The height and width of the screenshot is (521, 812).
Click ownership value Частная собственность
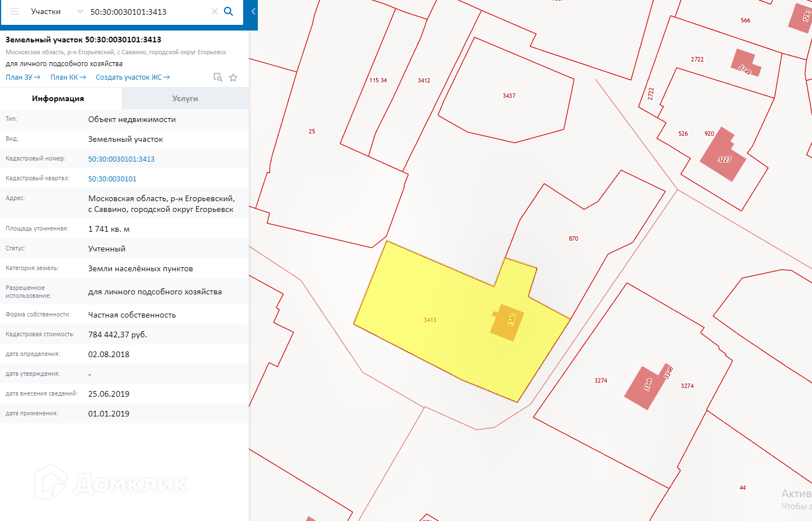click(132, 315)
